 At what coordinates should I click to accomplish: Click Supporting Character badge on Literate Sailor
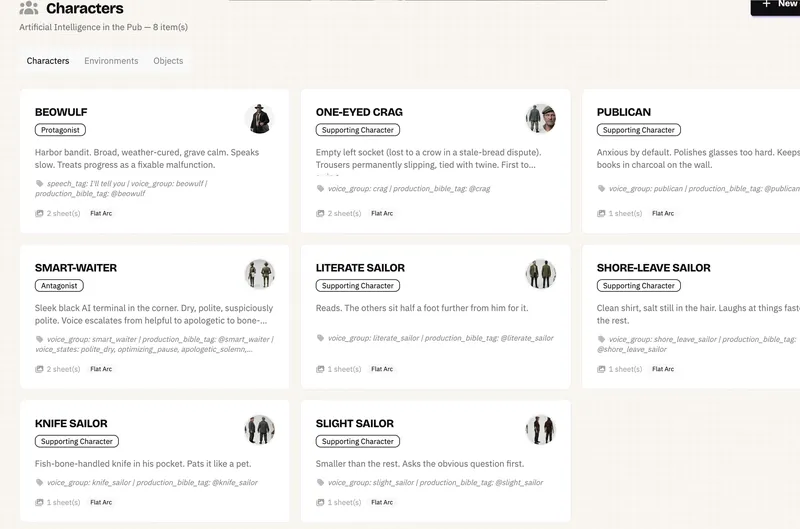(358, 286)
